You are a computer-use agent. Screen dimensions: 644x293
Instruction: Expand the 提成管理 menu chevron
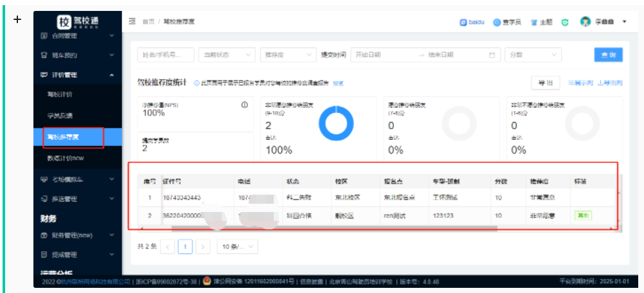click(112, 255)
